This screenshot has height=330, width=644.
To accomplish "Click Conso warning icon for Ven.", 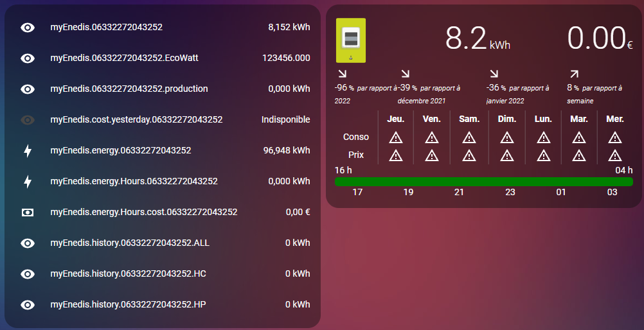I will (432, 137).
